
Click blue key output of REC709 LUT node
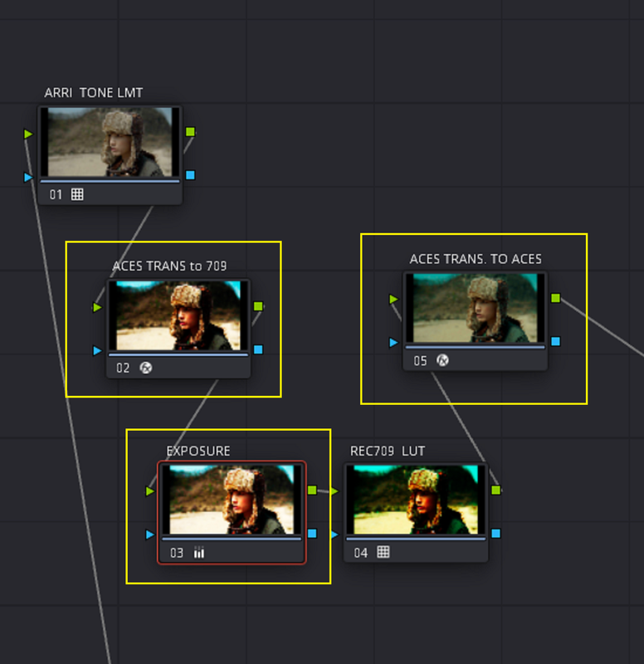tap(495, 533)
